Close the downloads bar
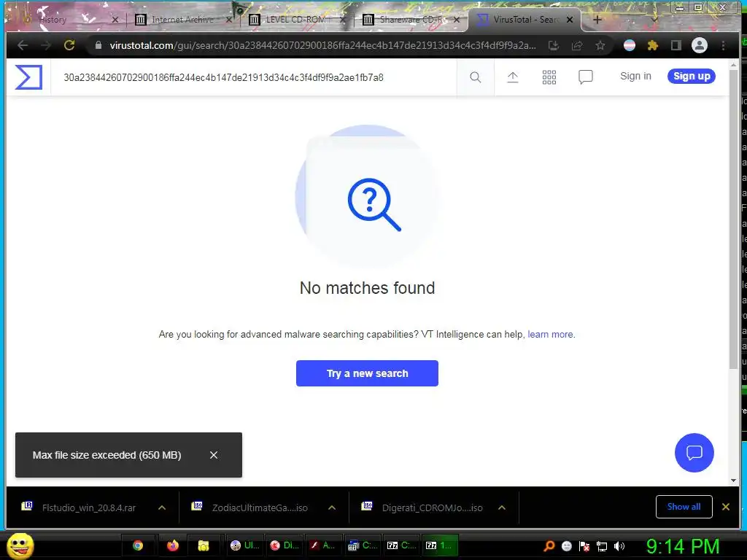The width and height of the screenshot is (747, 560). (726, 507)
